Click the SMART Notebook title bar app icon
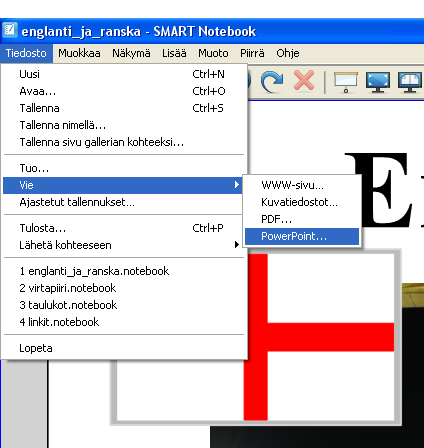Image resolution: width=424 pixels, height=448 pixels. (x=10, y=31)
